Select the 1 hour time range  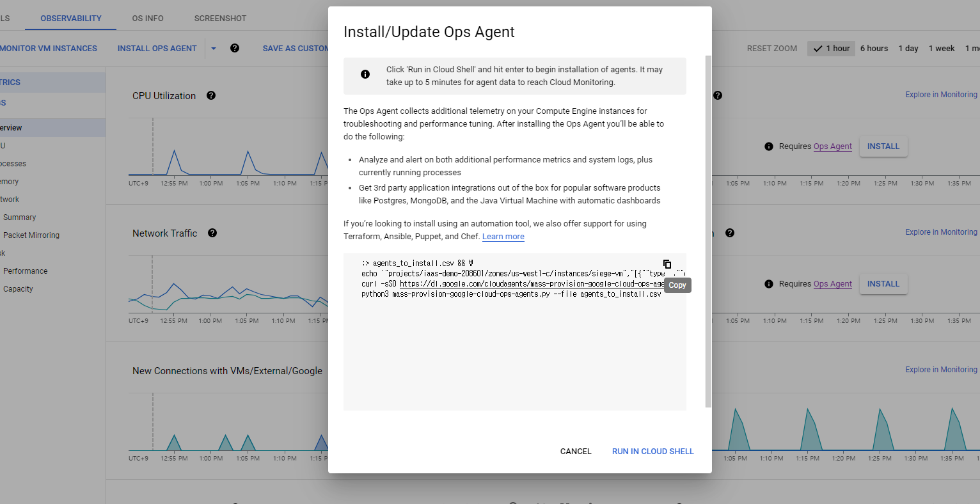coord(832,49)
